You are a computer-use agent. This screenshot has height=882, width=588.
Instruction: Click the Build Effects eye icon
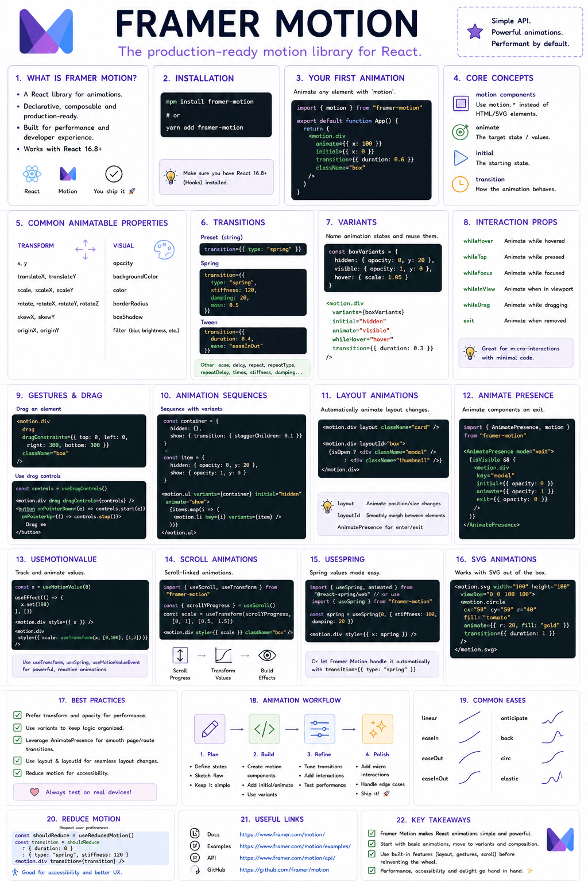[x=268, y=655]
